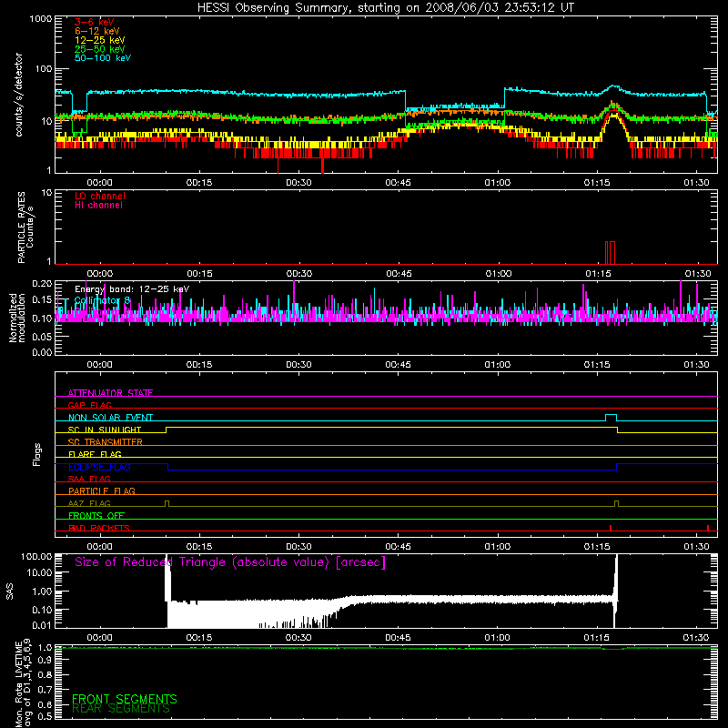Click the FRONT SEGMENTS legend label
The image size is (728, 728).
[125, 699]
